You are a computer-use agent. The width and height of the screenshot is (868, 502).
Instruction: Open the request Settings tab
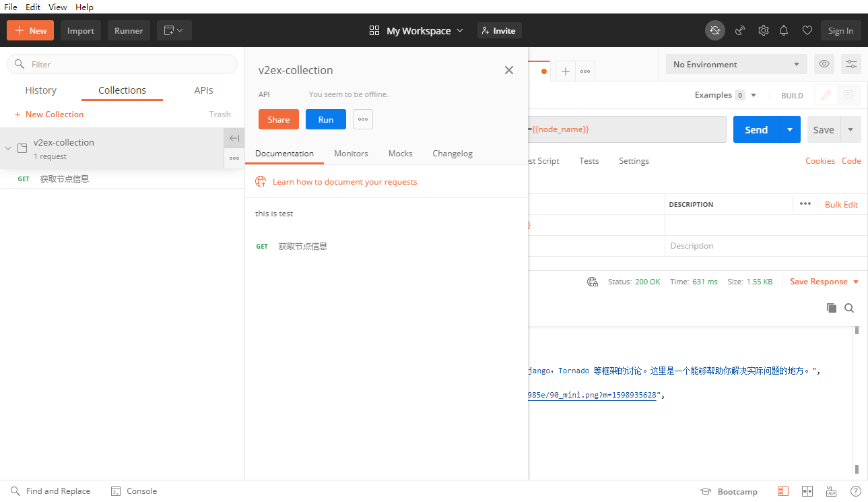[634, 160]
